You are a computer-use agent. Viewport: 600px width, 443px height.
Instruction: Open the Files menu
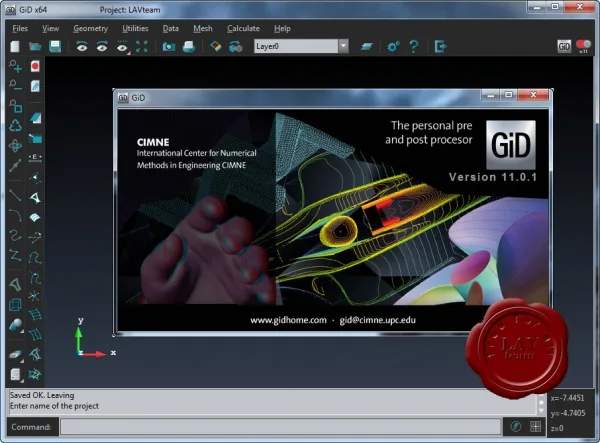(20, 29)
